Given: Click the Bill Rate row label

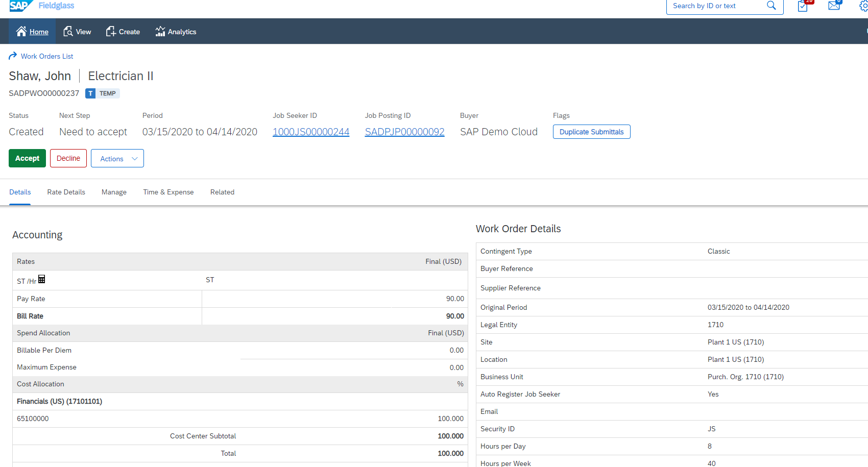Looking at the screenshot, I should coord(30,316).
